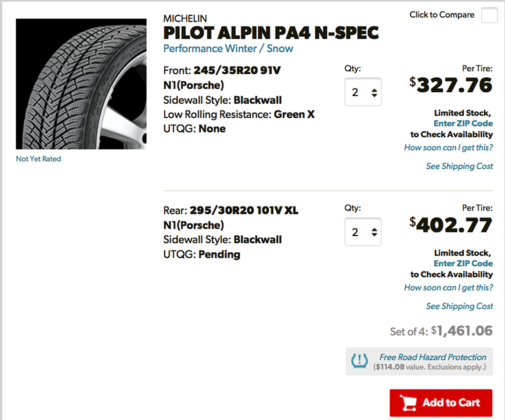Viewport: 505px width, 420px height.
Task: Decrease rear tire quantity with down arrow
Action: [x=374, y=235]
